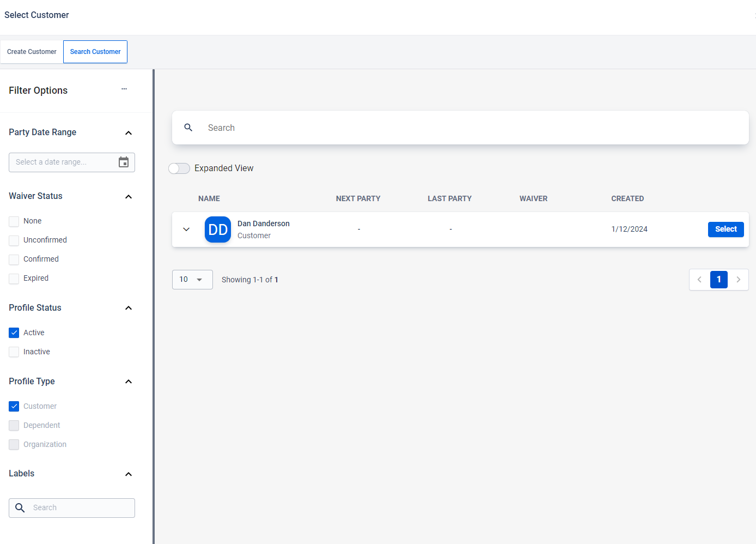Open the party date range calendar icon
756x544 pixels.
coord(124,162)
